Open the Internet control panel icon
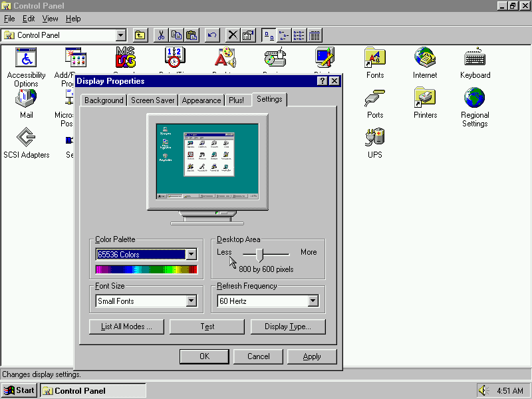This screenshot has width=532, height=399. pyautogui.click(x=425, y=59)
